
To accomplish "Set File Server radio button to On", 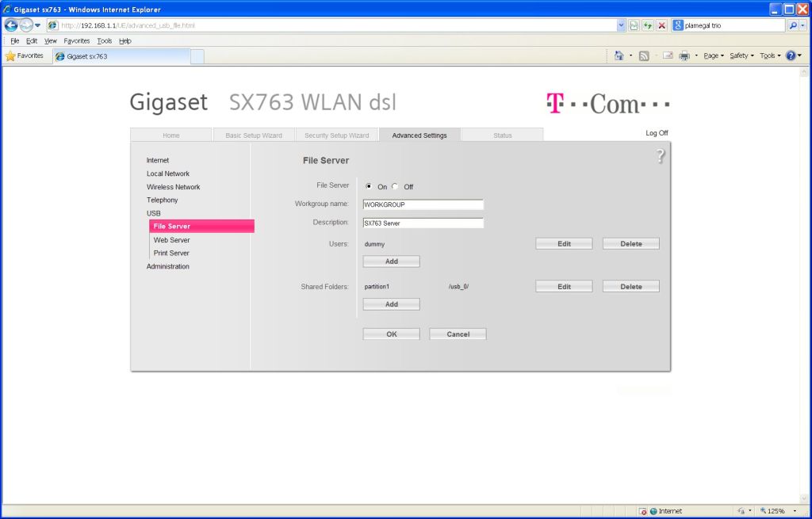I will click(369, 186).
